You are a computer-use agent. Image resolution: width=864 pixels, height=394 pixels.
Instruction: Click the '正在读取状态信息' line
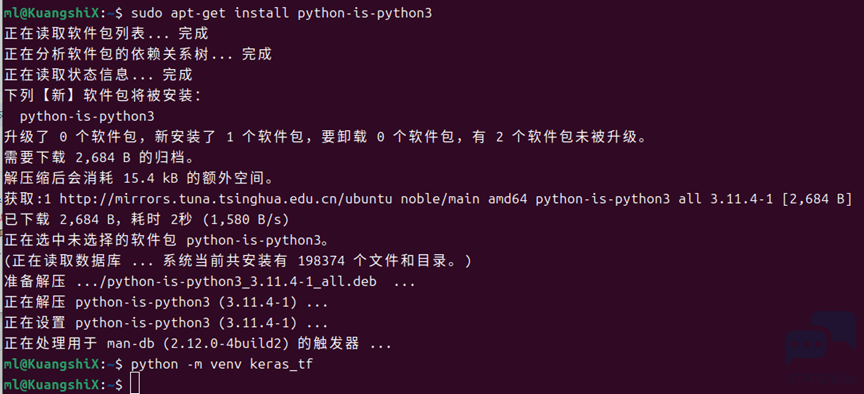[x=98, y=75]
